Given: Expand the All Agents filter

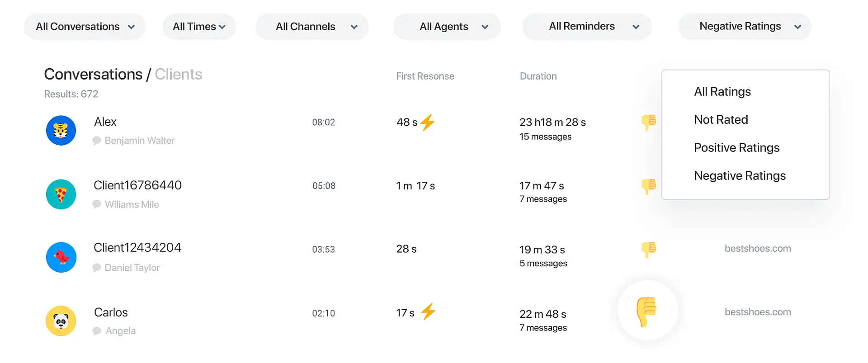Looking at the screenshot, I should (447, 27).
